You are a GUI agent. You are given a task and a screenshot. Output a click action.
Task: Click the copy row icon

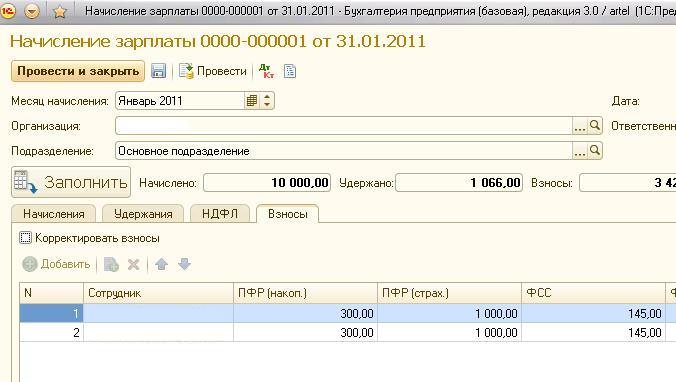point(111,264)
